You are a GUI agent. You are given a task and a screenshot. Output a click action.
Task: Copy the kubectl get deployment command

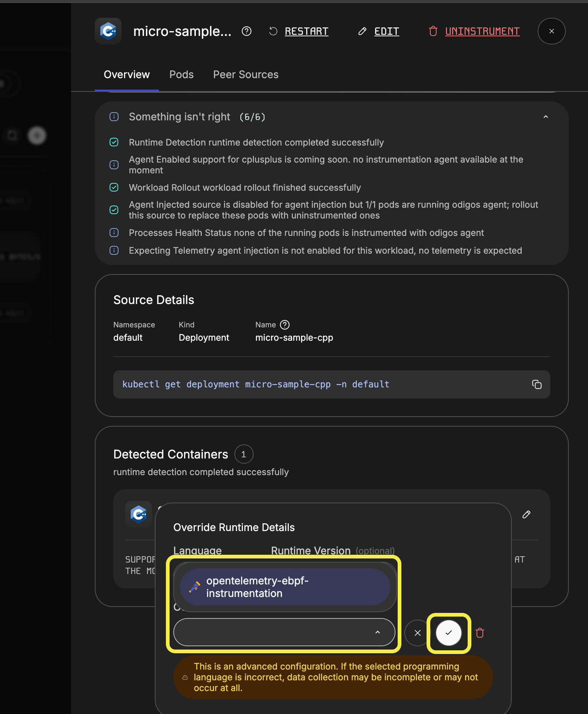pyautogui.click(x=537, y=384)
